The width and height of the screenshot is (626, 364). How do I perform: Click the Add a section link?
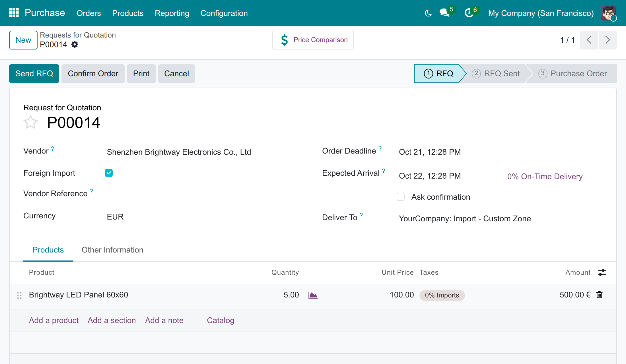112,320
